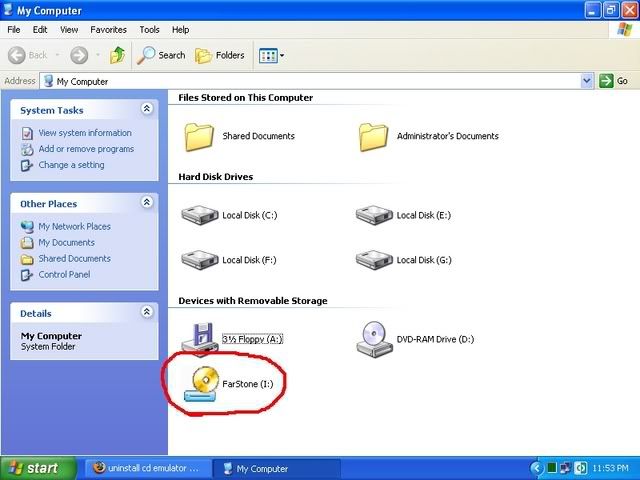The width and height of the screenshot is (640, 480).
Task: Click the View system information link
Action: (x=85, y=133)
